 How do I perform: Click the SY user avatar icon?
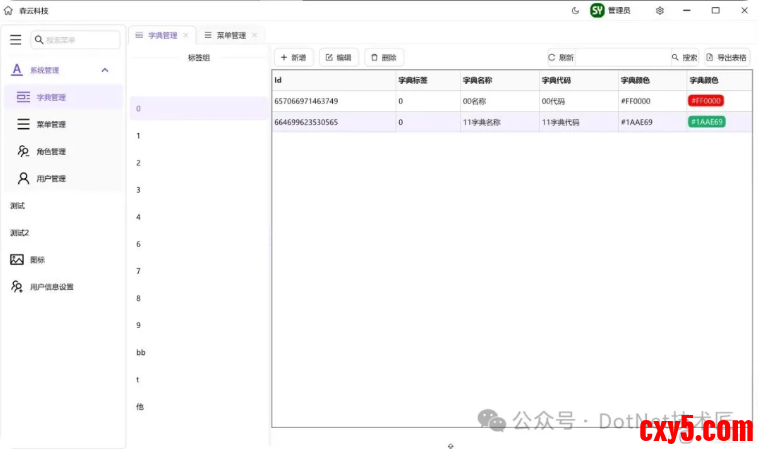coord(597,10)
